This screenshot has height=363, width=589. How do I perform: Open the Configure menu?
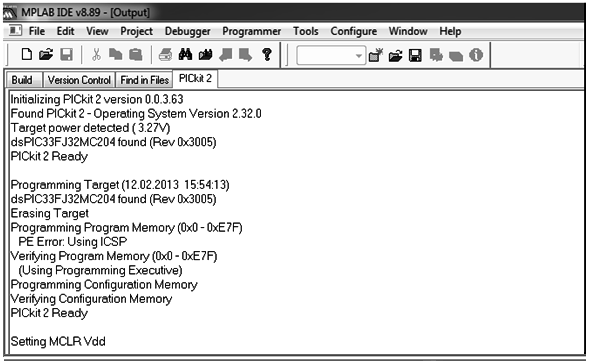[353, 32]
